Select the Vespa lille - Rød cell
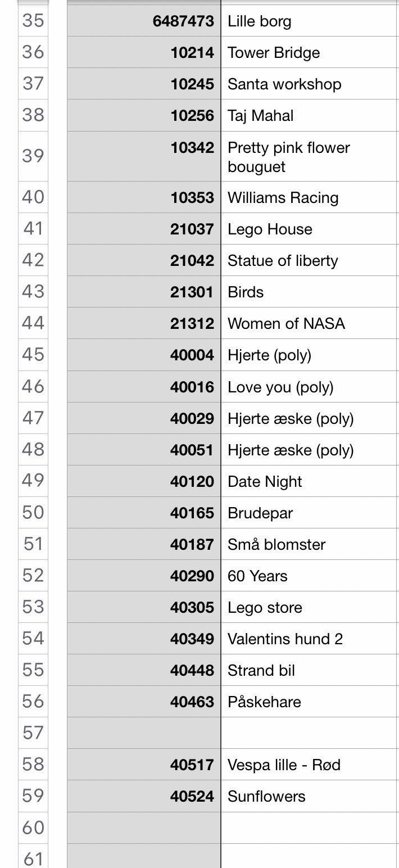399x868 pixels. click(310, 764)
